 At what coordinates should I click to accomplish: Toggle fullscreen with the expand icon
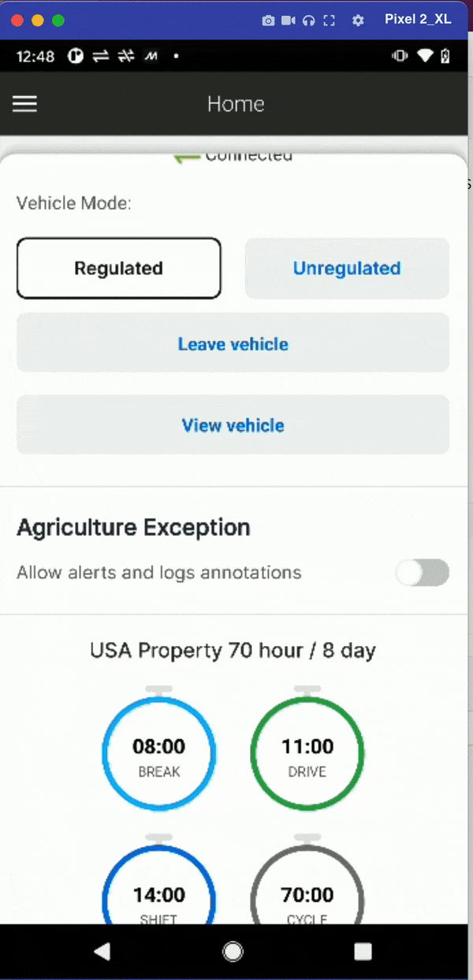[330, 20]
